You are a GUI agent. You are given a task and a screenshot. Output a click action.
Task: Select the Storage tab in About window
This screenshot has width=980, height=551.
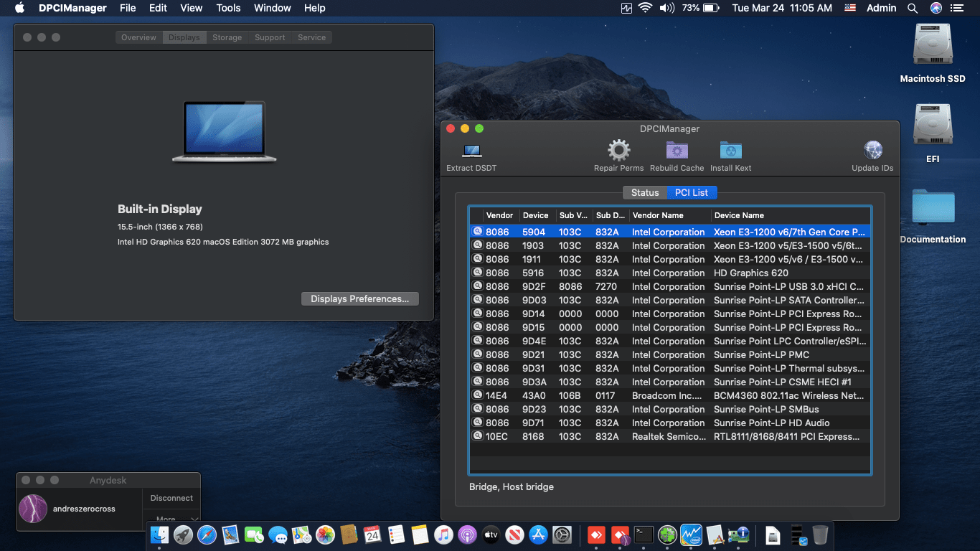[227, 37]
